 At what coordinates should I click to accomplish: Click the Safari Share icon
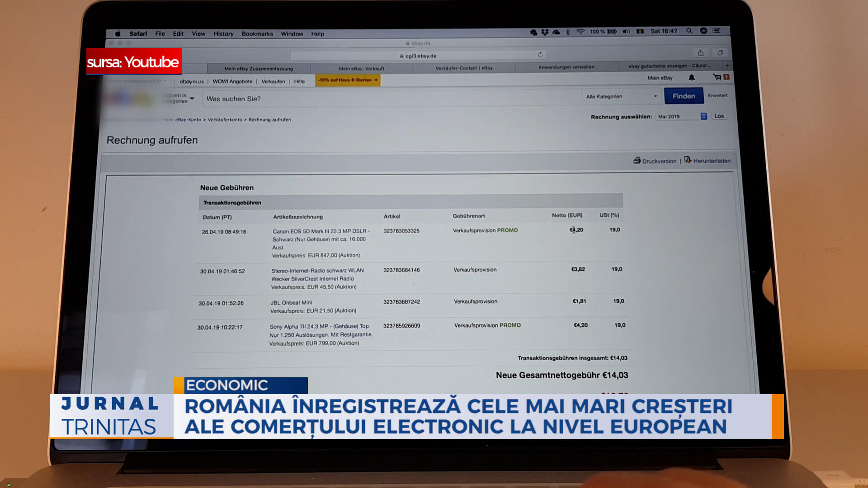pyautogui.click(x=700, y=52)
